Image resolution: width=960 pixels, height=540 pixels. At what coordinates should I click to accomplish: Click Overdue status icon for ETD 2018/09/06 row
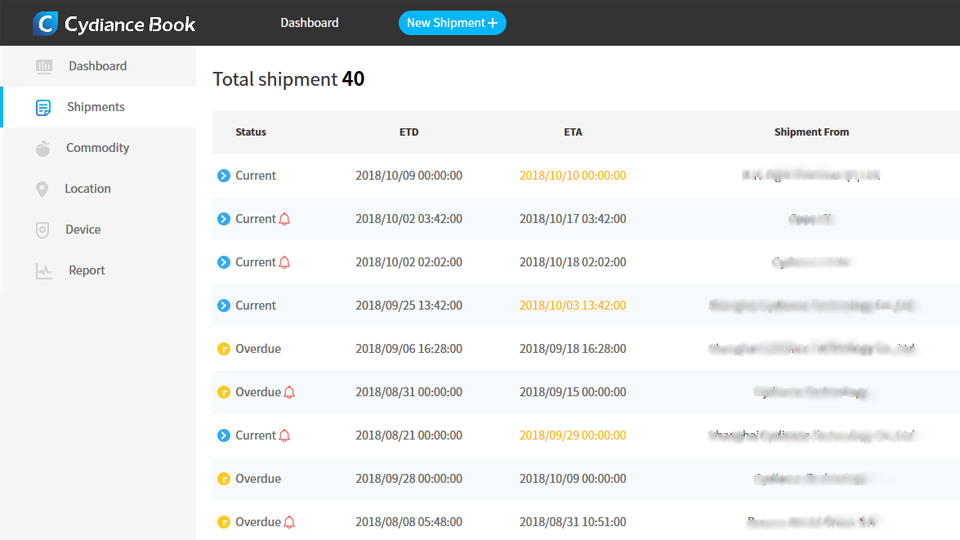[x=223, y=349]
